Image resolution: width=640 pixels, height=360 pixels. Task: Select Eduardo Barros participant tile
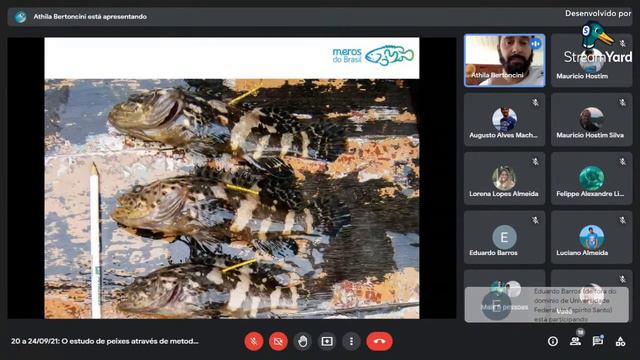click(x=504, y=237)
